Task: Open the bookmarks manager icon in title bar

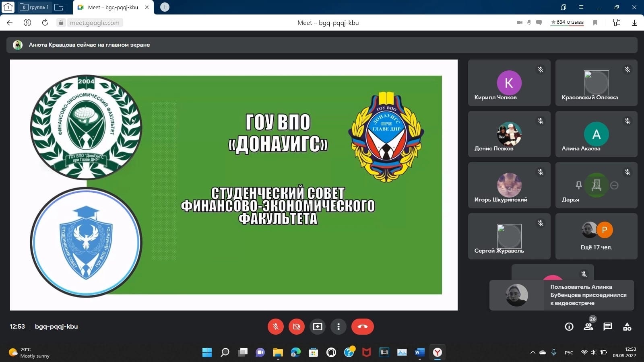Action: tap(563, 7)
